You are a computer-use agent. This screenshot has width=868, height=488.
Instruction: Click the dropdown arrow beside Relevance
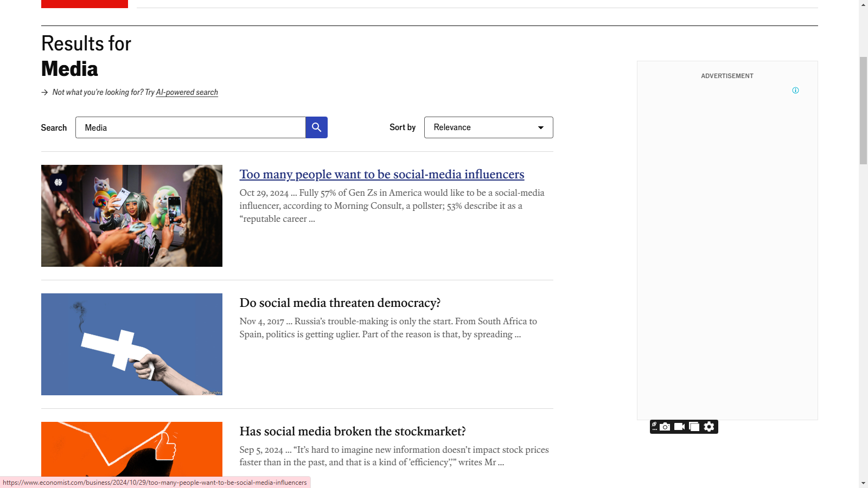540,127
